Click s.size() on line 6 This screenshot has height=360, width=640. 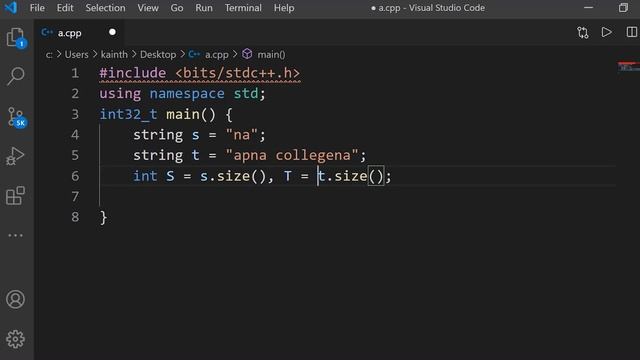pyautogui.click(x=233, y=176)
